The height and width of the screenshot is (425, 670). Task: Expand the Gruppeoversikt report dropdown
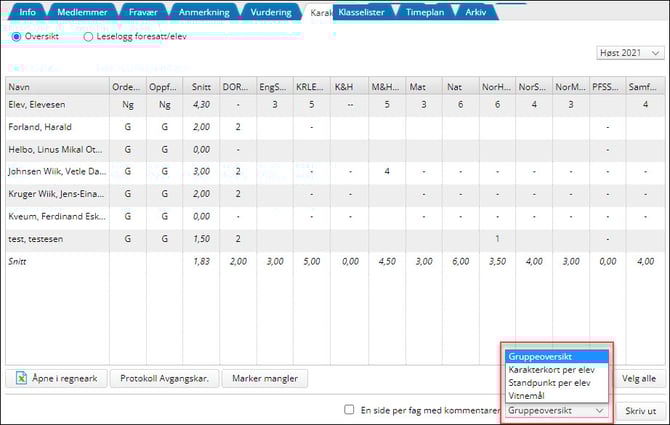click(555, 410)
